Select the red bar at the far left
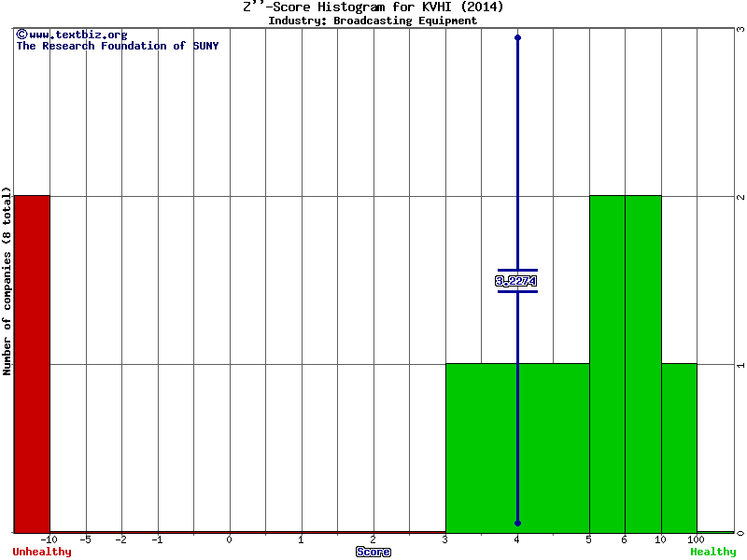Image resolution: width=747 pixels, height=560 pixels. 32,364
